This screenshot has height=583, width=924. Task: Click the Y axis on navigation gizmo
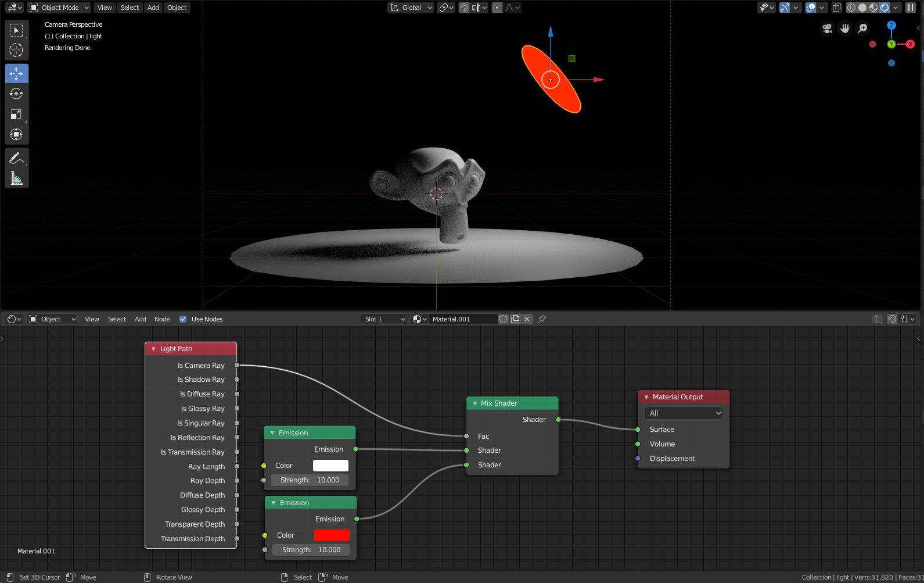[x=891, y=44]
